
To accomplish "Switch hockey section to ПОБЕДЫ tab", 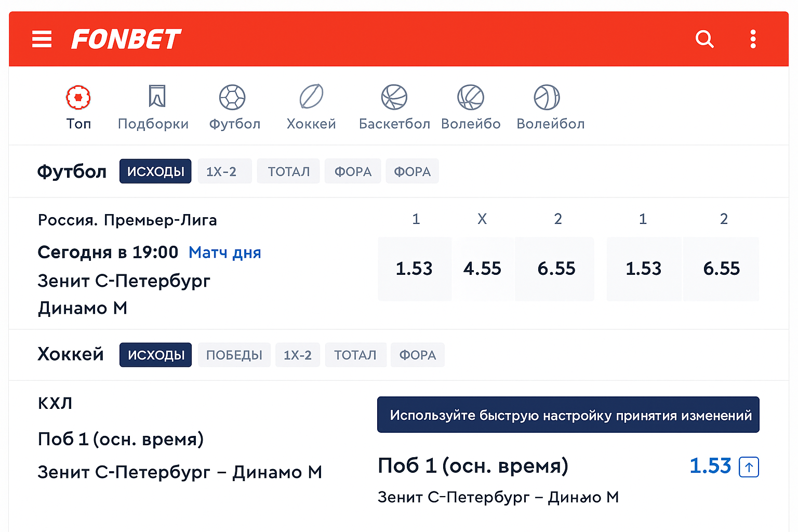I will [234, 355].
